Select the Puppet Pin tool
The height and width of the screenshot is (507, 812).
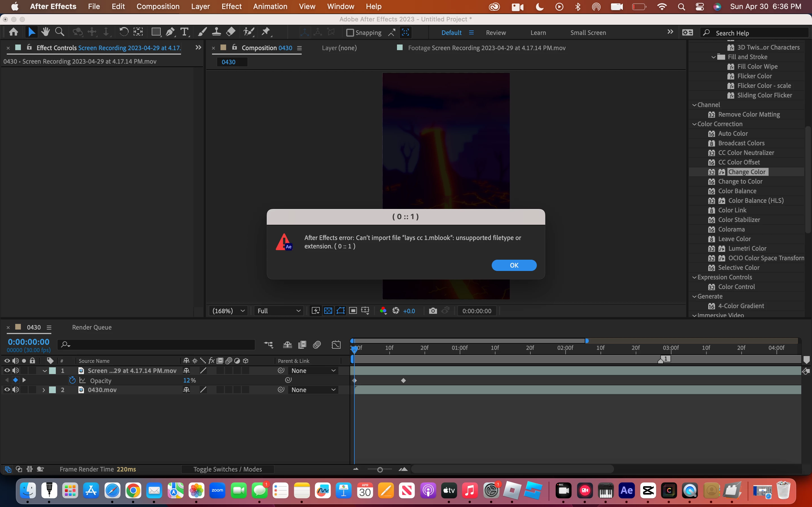(x=266, y=32)
